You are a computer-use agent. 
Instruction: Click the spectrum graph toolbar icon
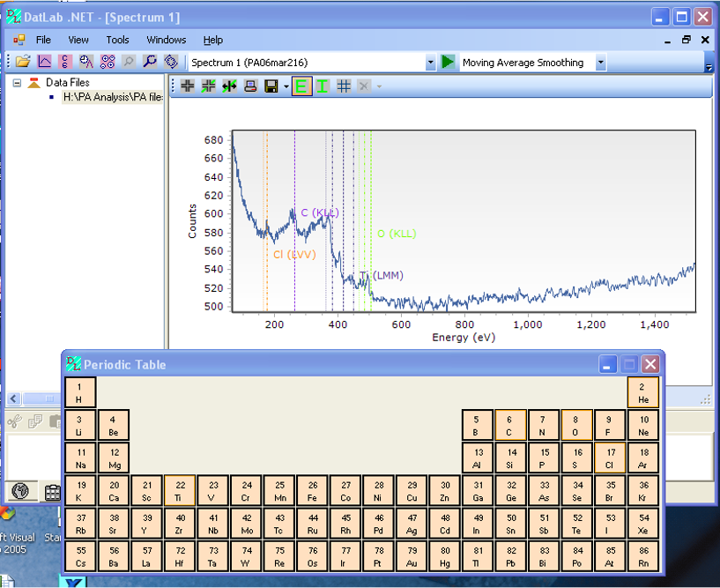click(x=45, y=62)
